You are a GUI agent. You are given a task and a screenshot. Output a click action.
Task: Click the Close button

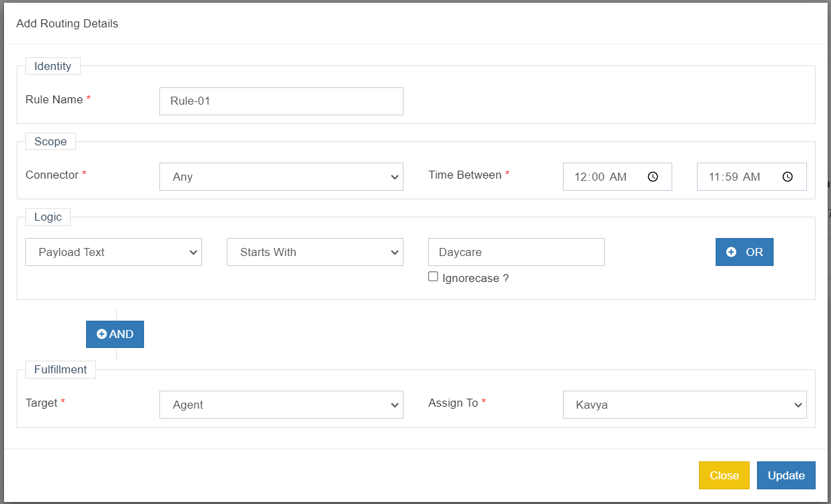(x=724, y=475)
